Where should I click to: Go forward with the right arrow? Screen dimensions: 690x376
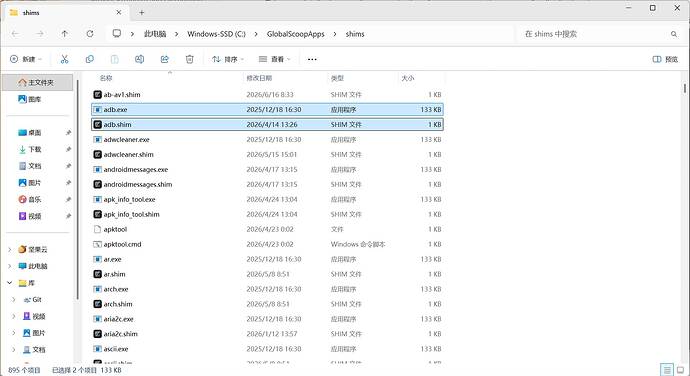tap(40, 34)
